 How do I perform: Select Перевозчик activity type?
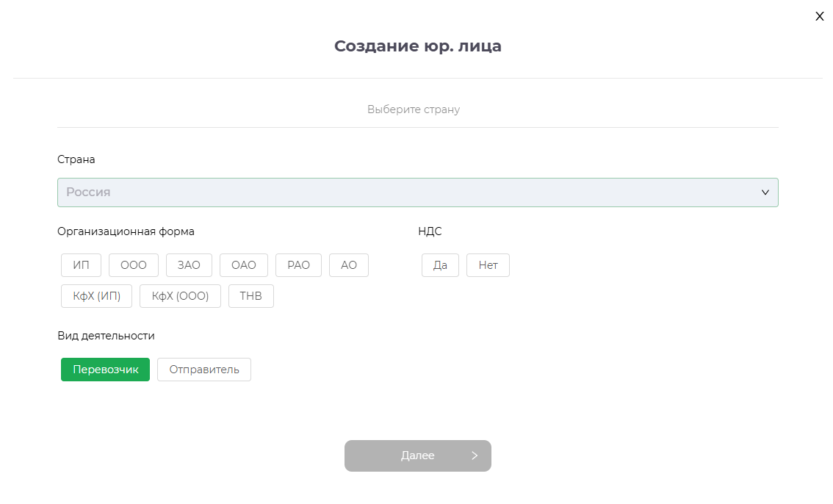pyautogui.click(x=105, y=369)
